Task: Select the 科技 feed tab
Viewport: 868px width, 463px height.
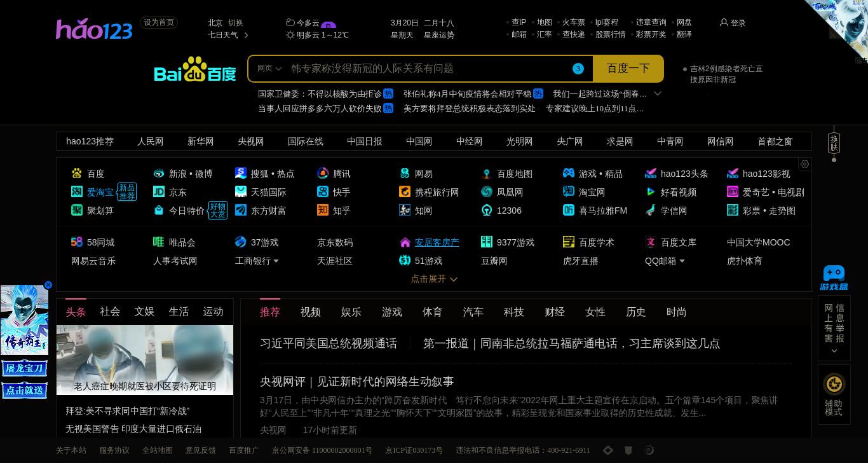Action: pyautogui.click(x=514, y=312)
